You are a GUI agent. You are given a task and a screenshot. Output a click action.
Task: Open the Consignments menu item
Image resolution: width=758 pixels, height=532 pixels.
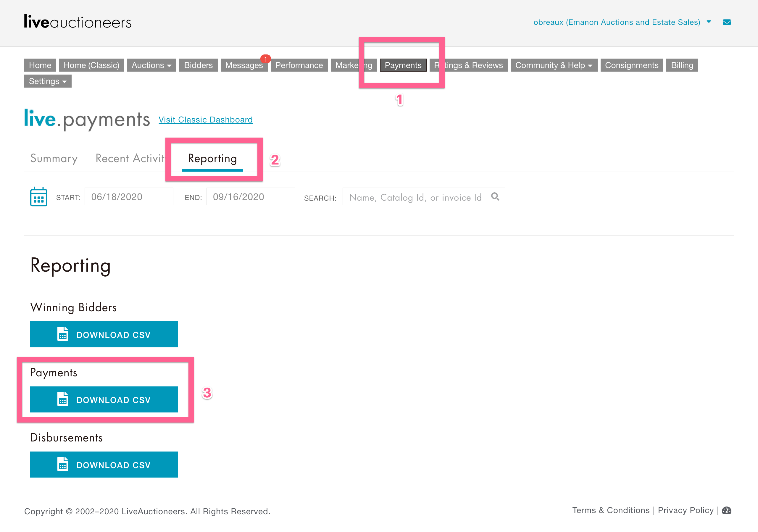point(632,65)
